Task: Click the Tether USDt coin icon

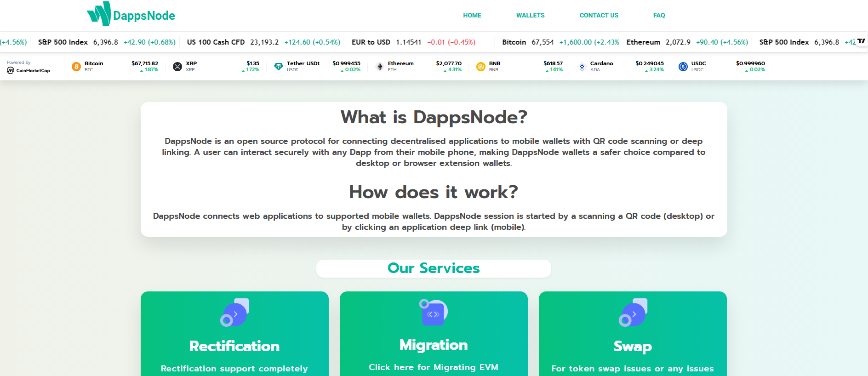Action: coord(279,67)
